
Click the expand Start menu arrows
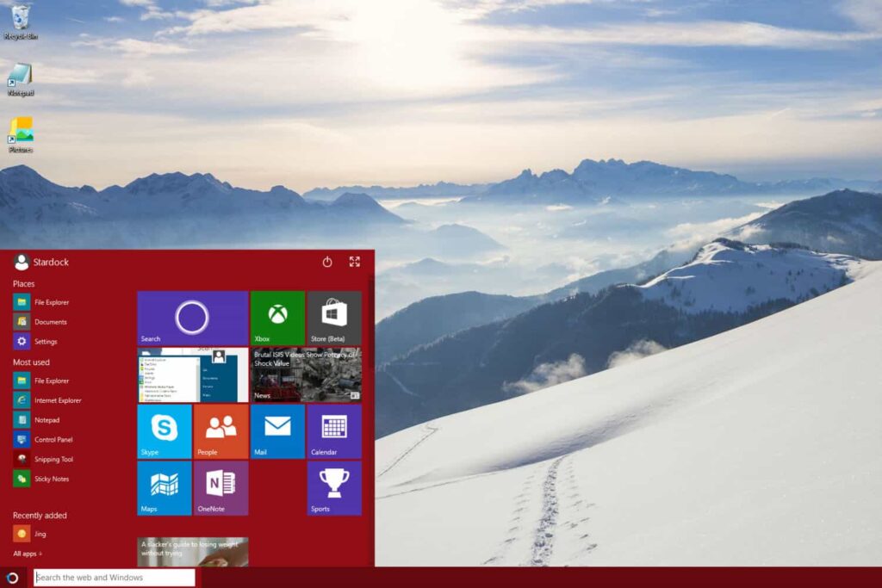353,262
